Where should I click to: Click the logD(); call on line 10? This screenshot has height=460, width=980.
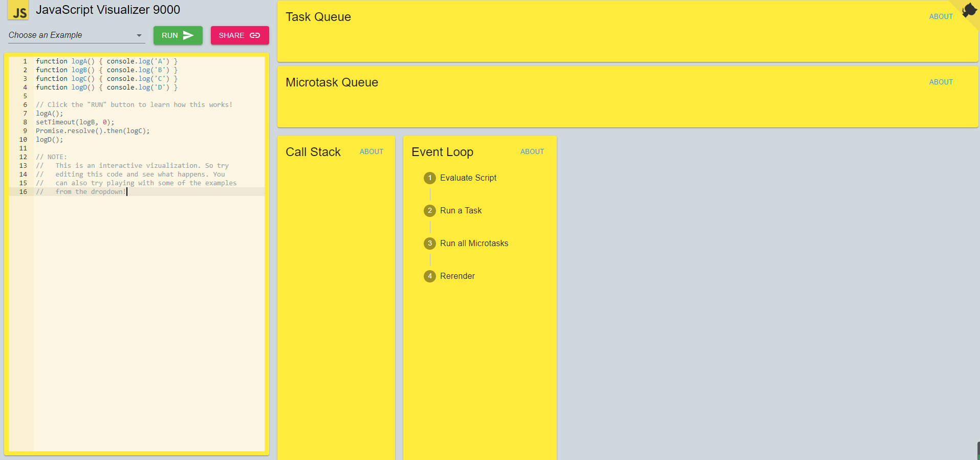tap(50, 140)
